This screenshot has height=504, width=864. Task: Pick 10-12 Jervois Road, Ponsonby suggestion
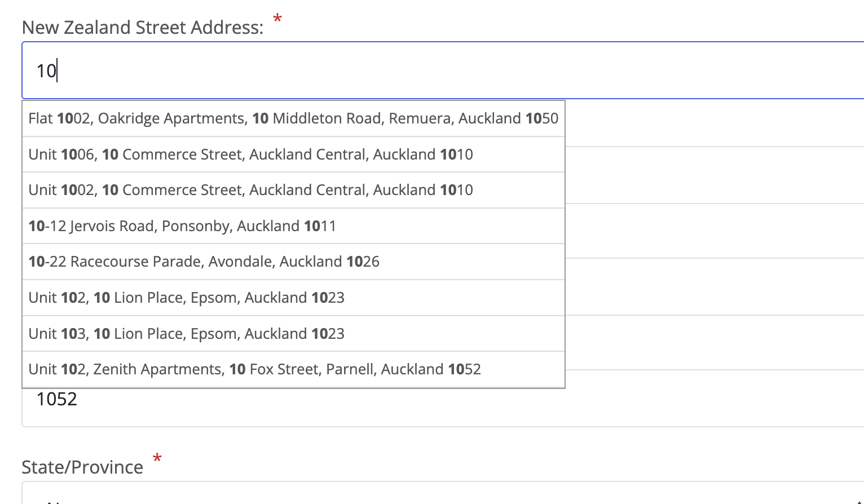click(x=293, y=226)
